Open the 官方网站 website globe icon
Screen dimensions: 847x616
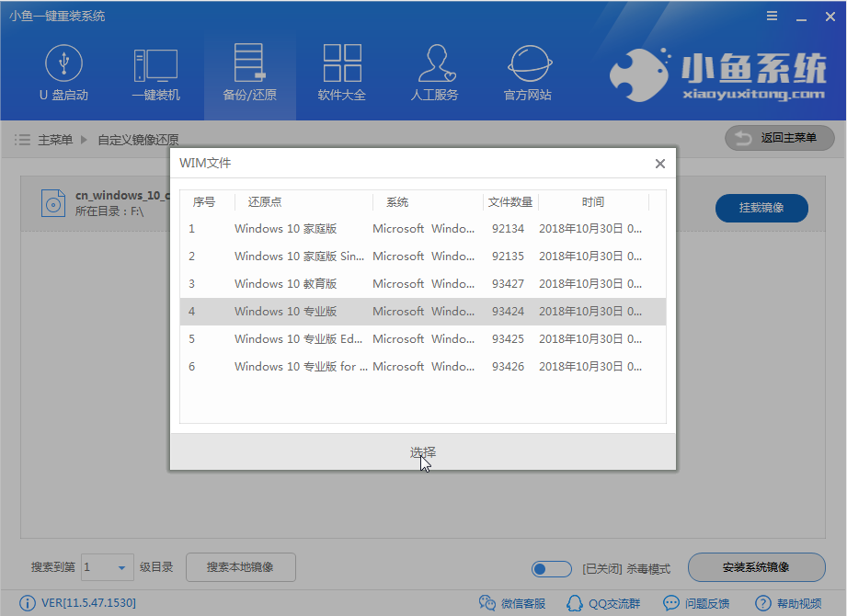[x=528, y=64]
